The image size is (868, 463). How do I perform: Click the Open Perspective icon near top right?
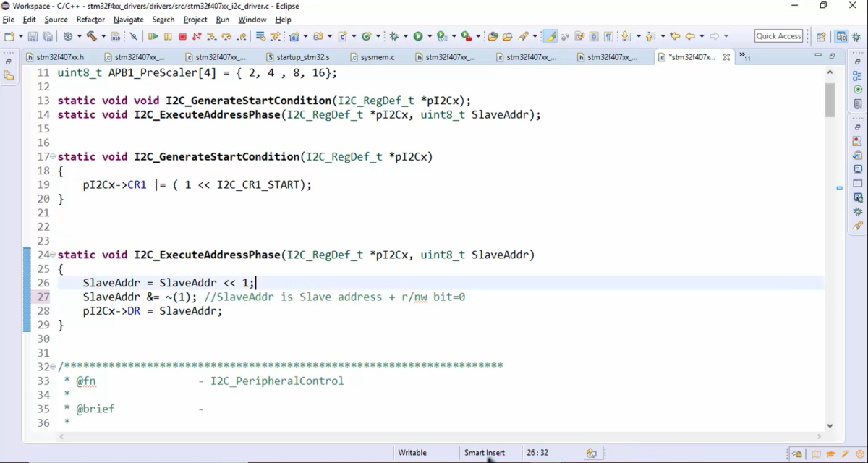pos(821,35)
